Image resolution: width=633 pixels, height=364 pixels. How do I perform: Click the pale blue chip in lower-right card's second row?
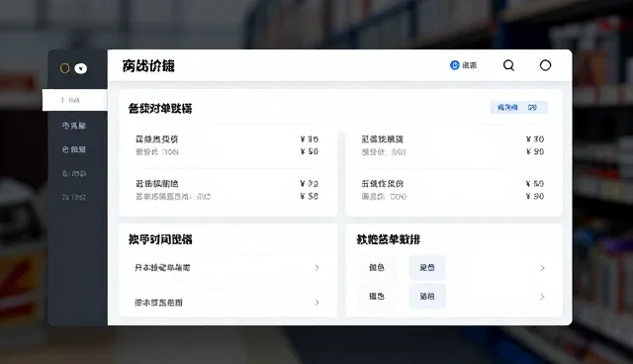(427, 296)
